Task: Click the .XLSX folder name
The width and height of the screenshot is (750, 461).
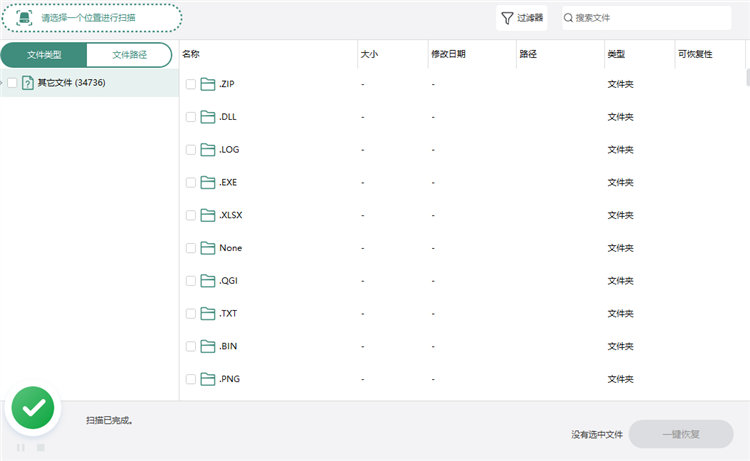Action: point(231,215)
